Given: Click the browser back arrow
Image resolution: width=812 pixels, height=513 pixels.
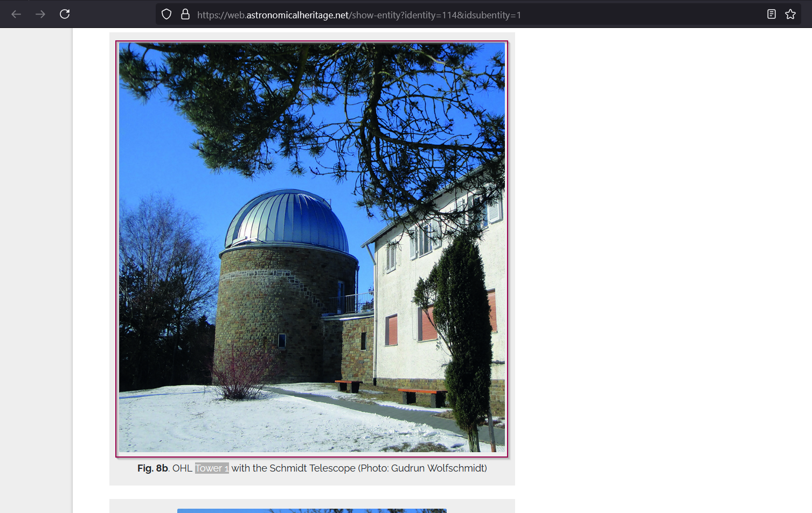Looking at the screenshot, I should point(16,15).
